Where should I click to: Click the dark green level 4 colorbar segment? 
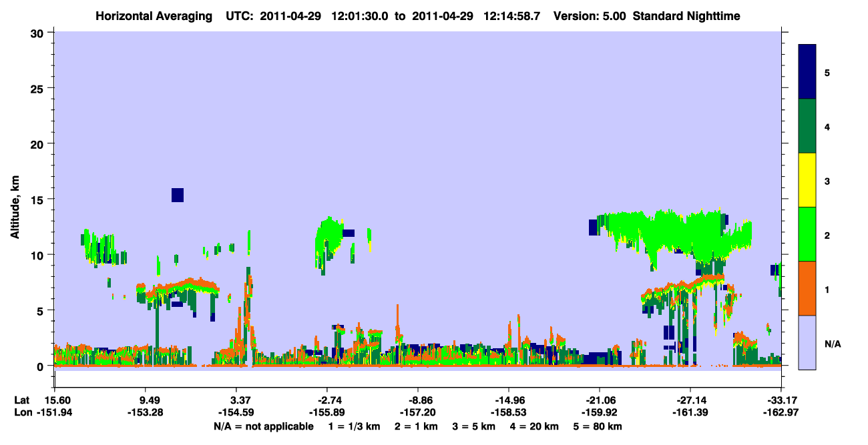[807, 126]
